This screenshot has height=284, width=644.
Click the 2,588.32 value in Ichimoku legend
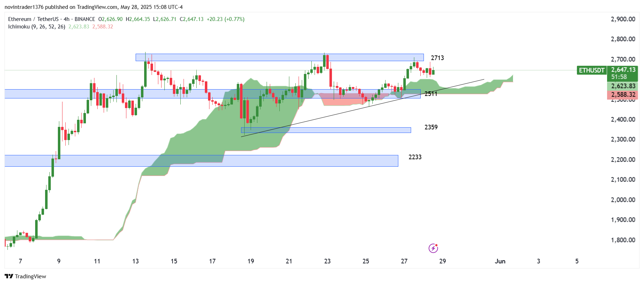(x=103, y=27)
